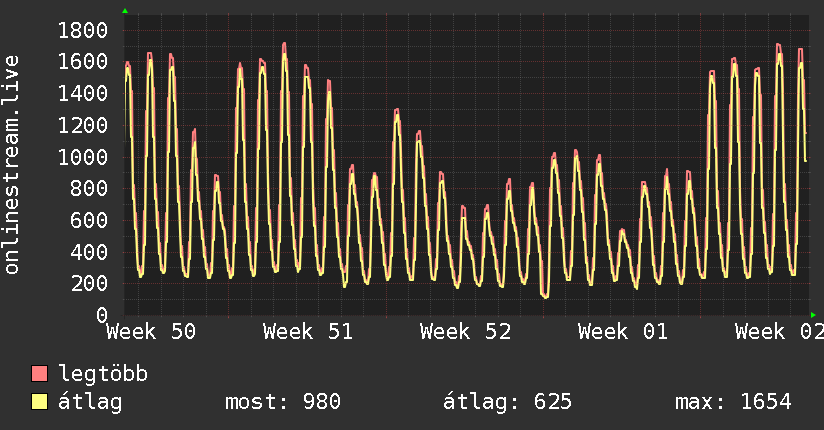Click the 1400 y-axis value
Screen dimensions: 824x430
tap(83, 94)
